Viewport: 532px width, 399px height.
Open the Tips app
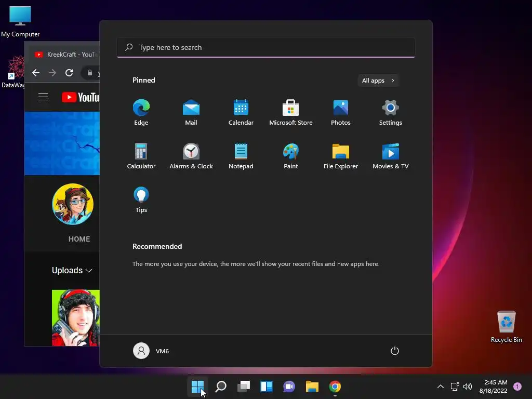click(141, 200)
